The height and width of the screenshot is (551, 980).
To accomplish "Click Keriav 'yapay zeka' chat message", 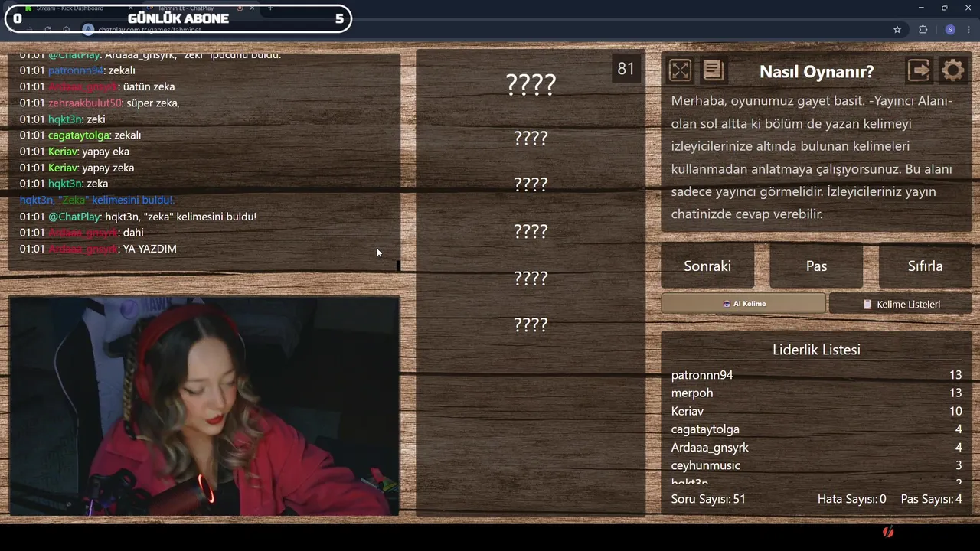I will [77, 168].
